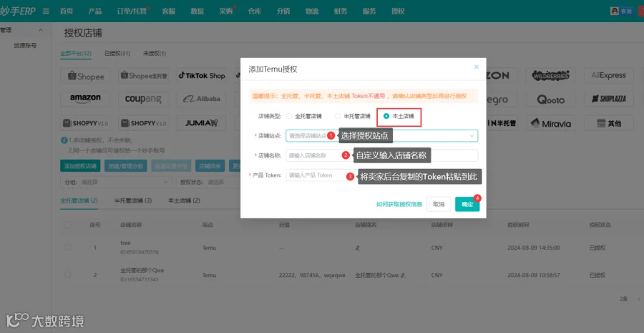This screenshot has width=644, height=333.
Task: Click the edit pencil in the tree store's alias column
Action: pyautogui.click(x=358, y=248)
